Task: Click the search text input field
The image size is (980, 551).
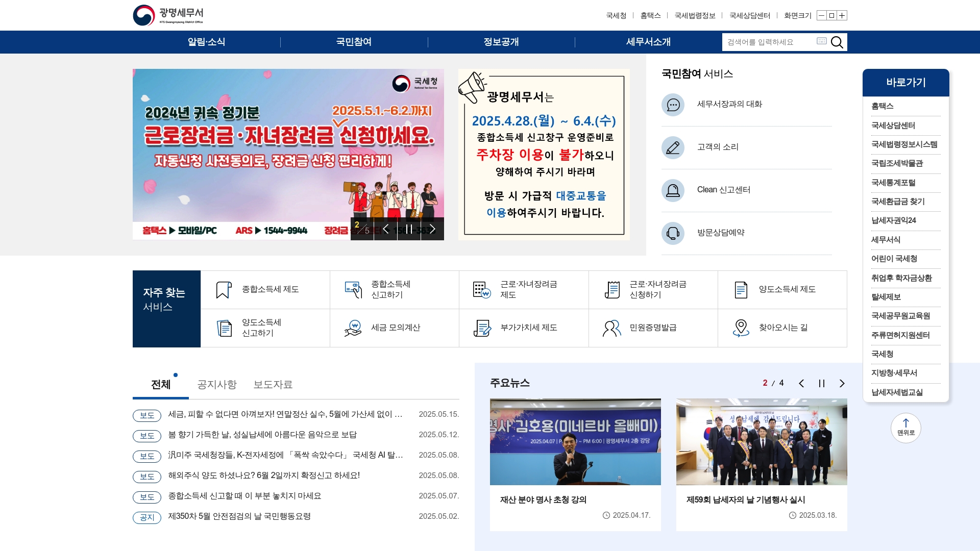Action: [770, 42]
